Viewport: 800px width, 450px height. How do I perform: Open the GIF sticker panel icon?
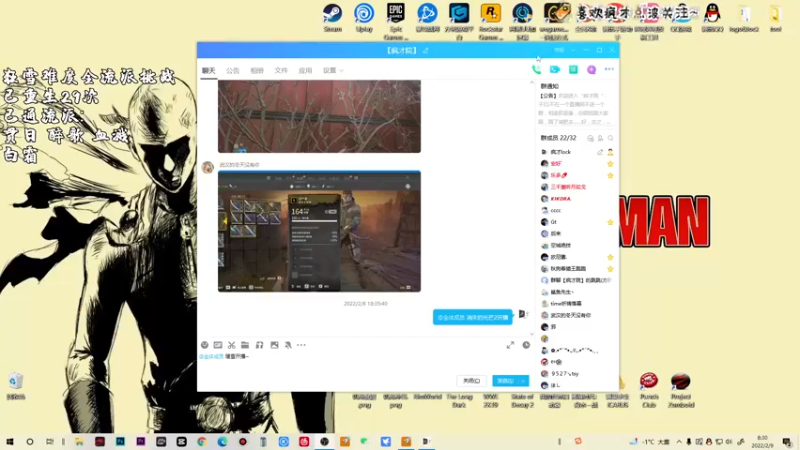tap(218, 345)
